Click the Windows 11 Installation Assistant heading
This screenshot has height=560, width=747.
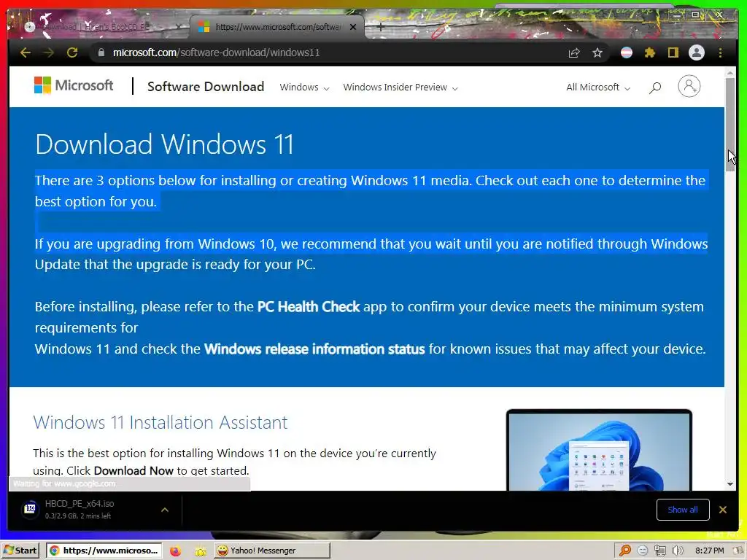[x=160, y=422]
